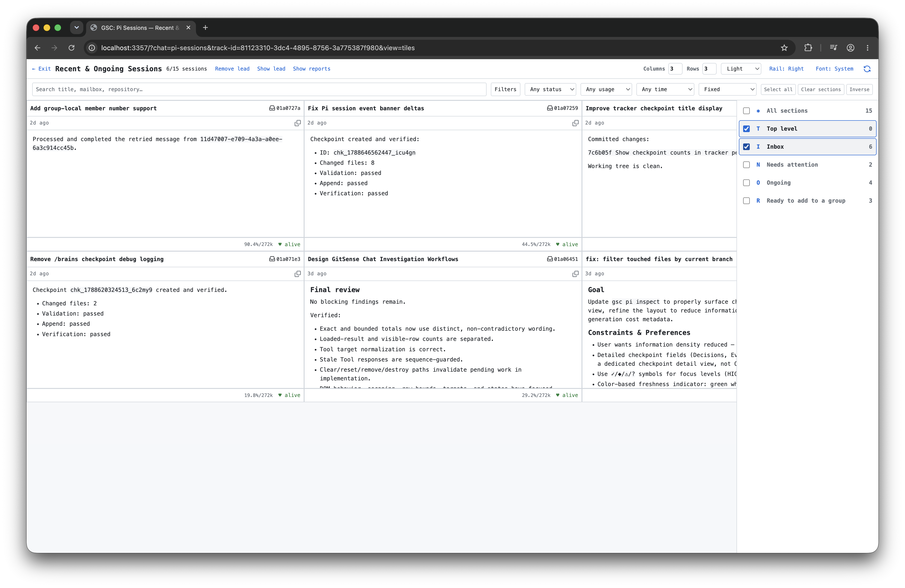Select the Needs attention section row label
This screenshot has width=905, height=588.
point(792,165)
